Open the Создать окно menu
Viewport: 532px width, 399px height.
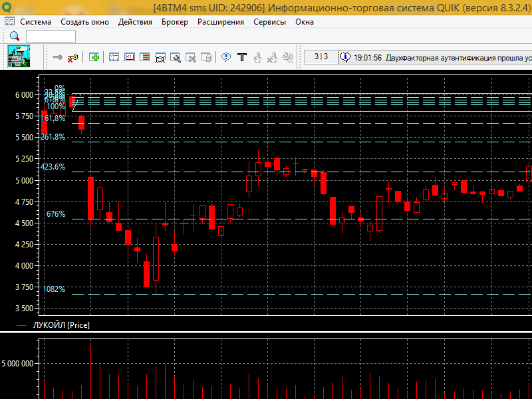(x=85, y=22)
